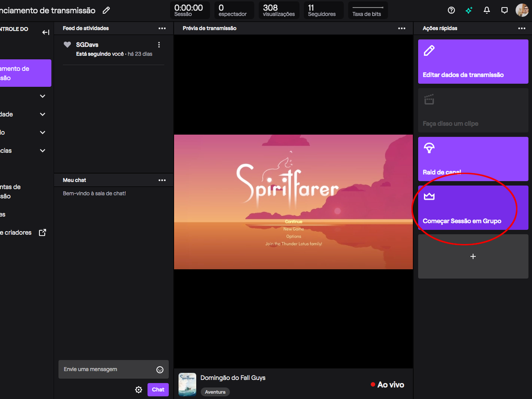Click the 11 Seguidores stat

pyautogui.click(x=323, y=10)
